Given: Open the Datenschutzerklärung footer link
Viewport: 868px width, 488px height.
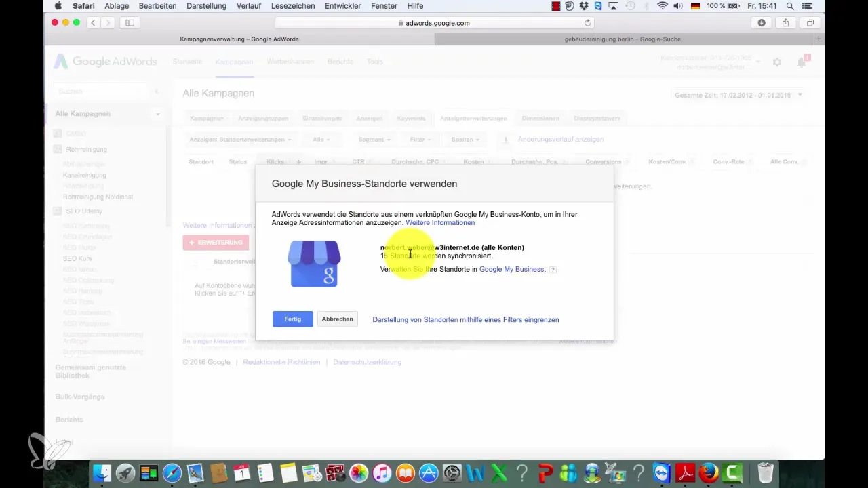Looking at the screenshot, I should (x=367, y=362).
